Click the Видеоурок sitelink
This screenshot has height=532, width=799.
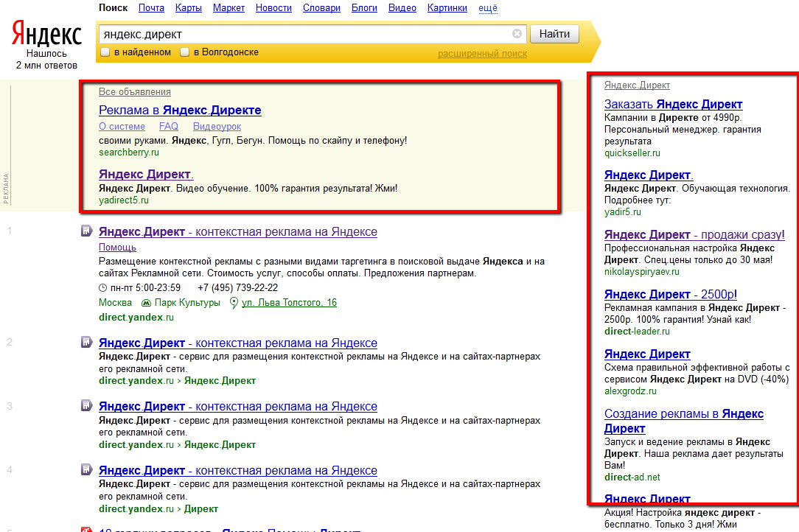[217, 127]
